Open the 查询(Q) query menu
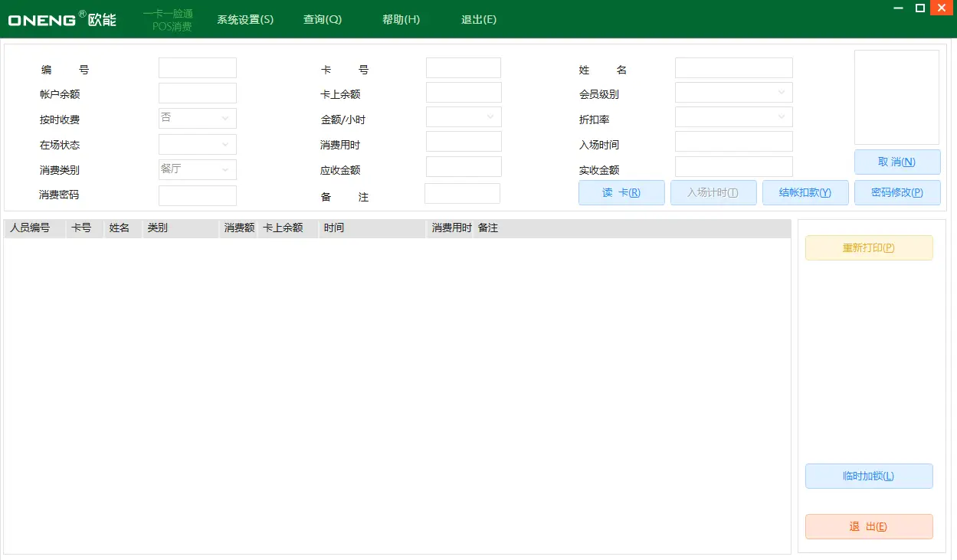The image size is (957, 560). point(322,20)
